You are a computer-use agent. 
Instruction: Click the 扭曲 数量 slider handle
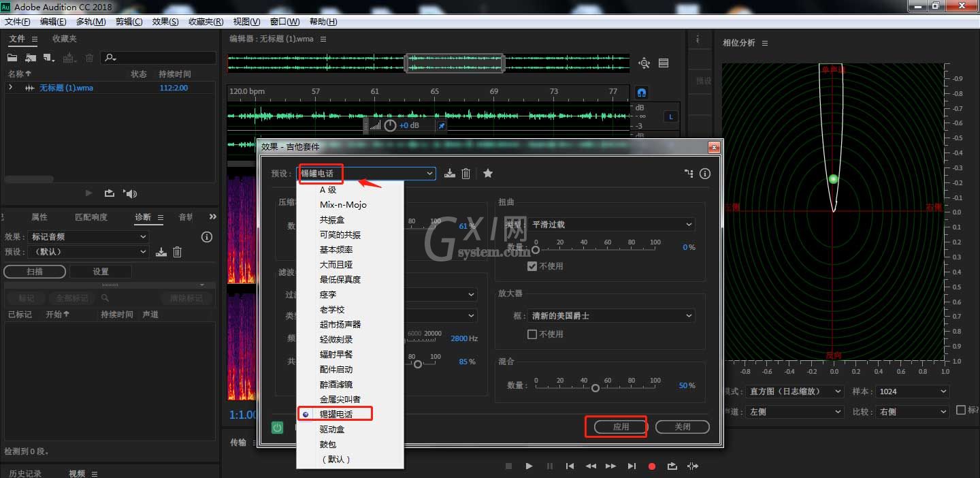coord(536,250)
